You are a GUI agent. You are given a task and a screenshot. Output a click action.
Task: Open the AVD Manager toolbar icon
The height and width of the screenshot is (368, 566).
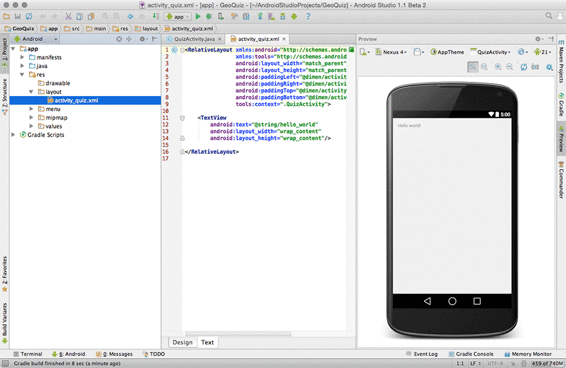click(x=271, y=16)
